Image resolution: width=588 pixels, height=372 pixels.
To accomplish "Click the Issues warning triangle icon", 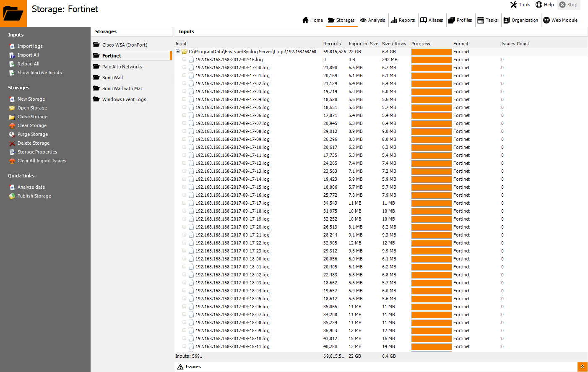I will (x=180, y=367).
